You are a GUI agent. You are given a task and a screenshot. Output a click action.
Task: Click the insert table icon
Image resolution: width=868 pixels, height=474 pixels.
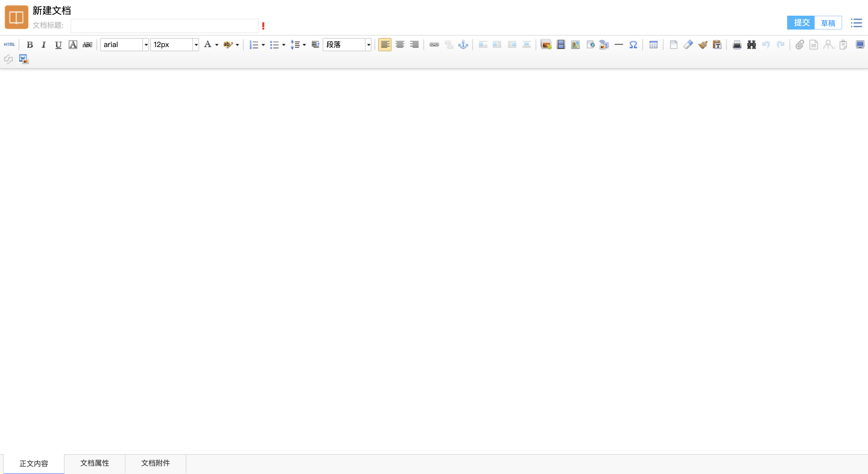pos(653,44)
